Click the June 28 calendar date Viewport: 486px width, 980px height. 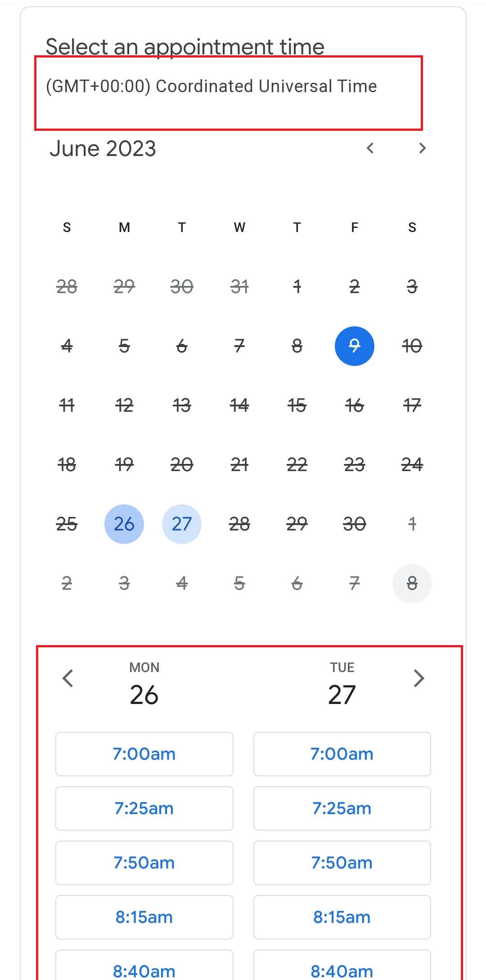(239, 524)
